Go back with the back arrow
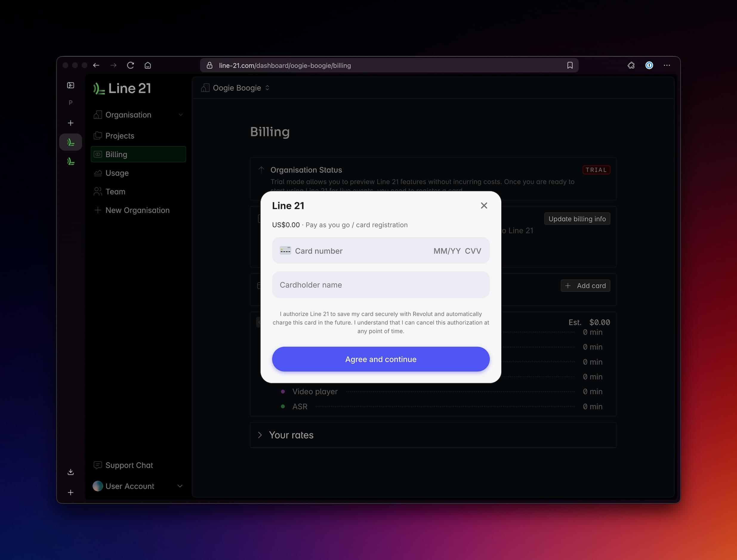The image size is (737, 560). tap(96, 65)
